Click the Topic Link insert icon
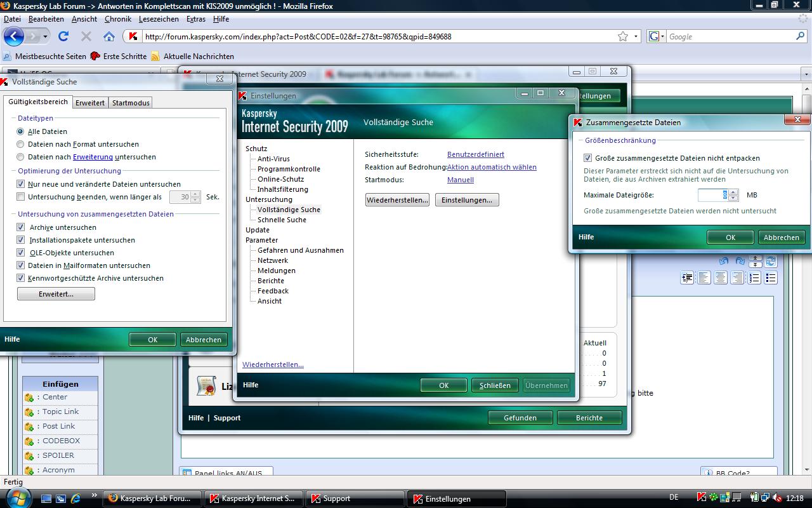The image size is (812, 508). coord(29,412)
